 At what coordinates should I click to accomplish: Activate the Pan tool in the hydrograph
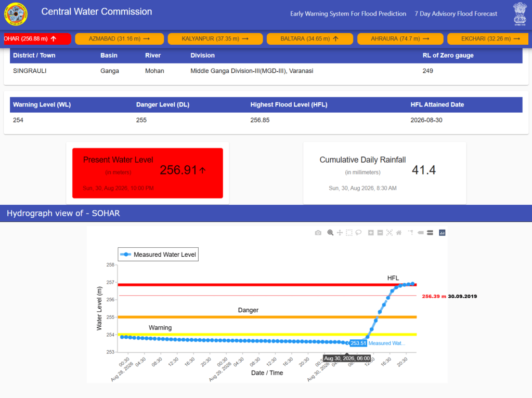pos(340,233)
